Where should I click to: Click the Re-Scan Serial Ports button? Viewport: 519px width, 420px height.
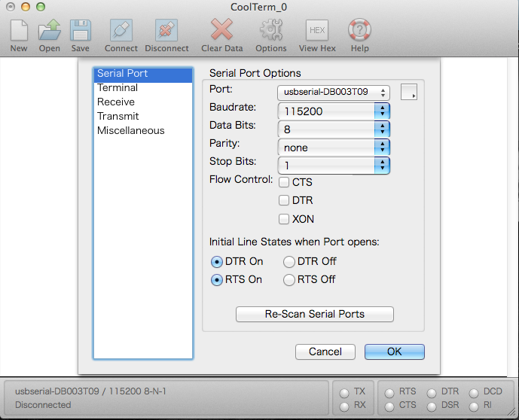tap(315, 315)
